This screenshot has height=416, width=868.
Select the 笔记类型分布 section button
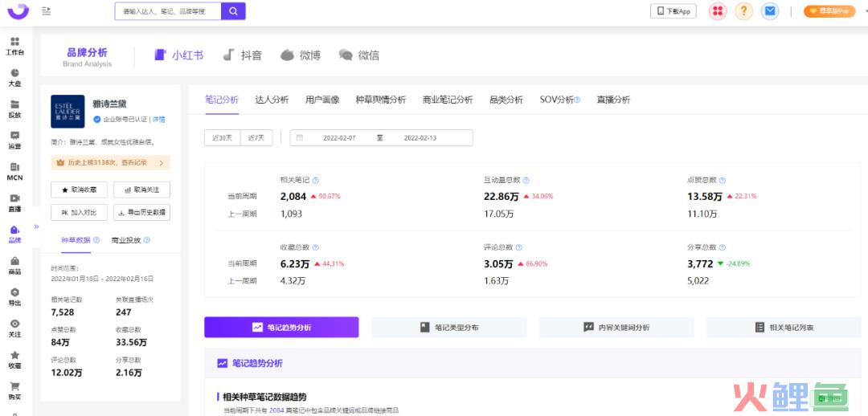tap(449, 328)
